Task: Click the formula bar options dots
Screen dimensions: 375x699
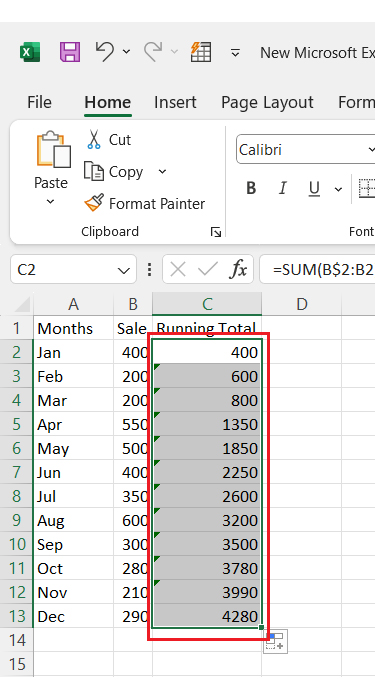Action: [149, 269]
